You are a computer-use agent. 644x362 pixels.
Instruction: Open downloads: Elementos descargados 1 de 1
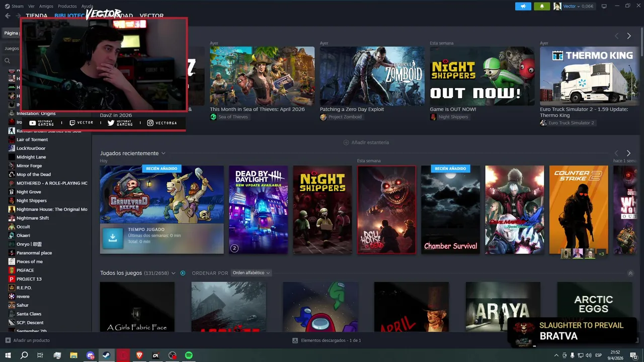coord(327,340)
